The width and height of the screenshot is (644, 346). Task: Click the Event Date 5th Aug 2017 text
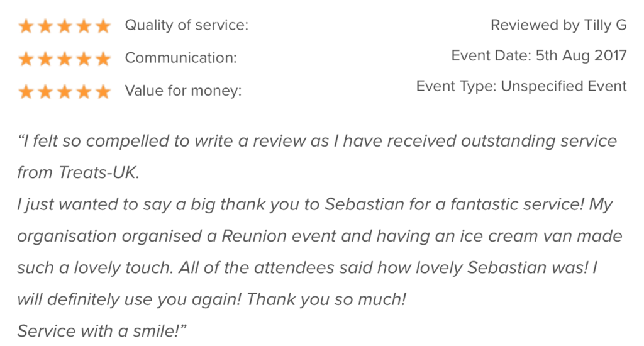click(x=539, y=55)
